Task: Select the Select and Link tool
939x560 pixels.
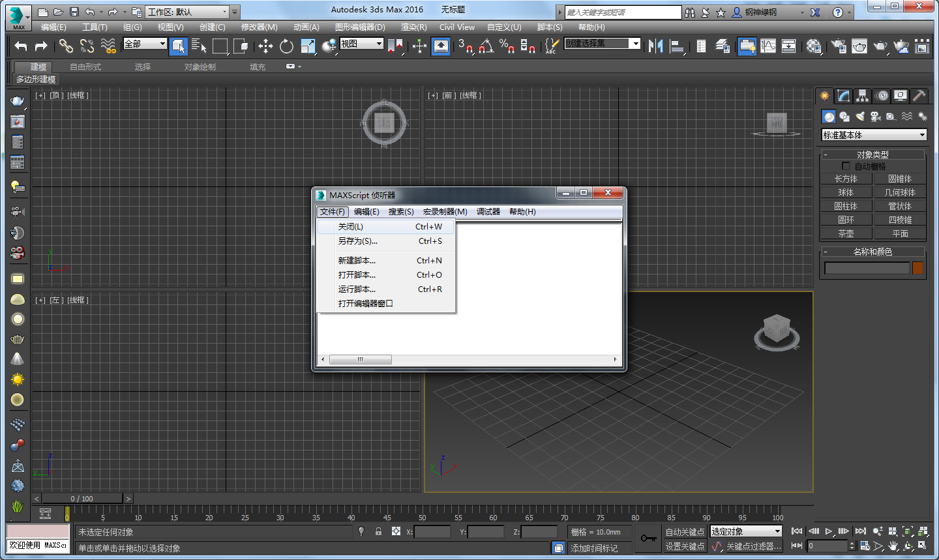Action: point(66,46)
